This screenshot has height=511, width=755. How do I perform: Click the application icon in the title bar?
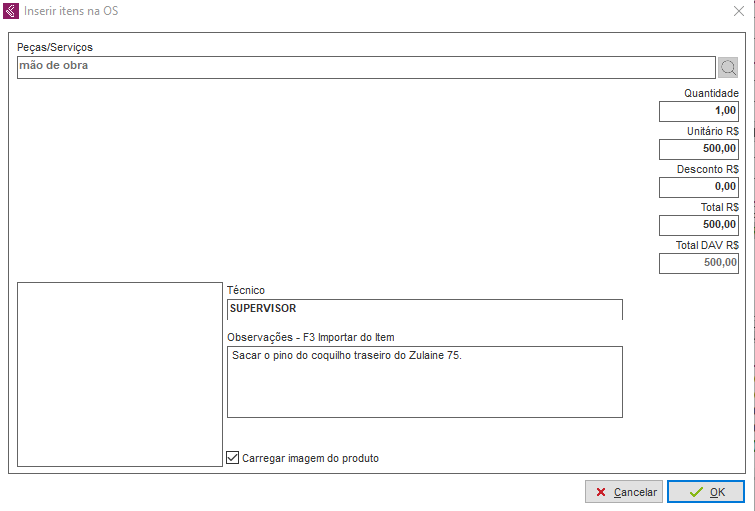pos(11,11)
